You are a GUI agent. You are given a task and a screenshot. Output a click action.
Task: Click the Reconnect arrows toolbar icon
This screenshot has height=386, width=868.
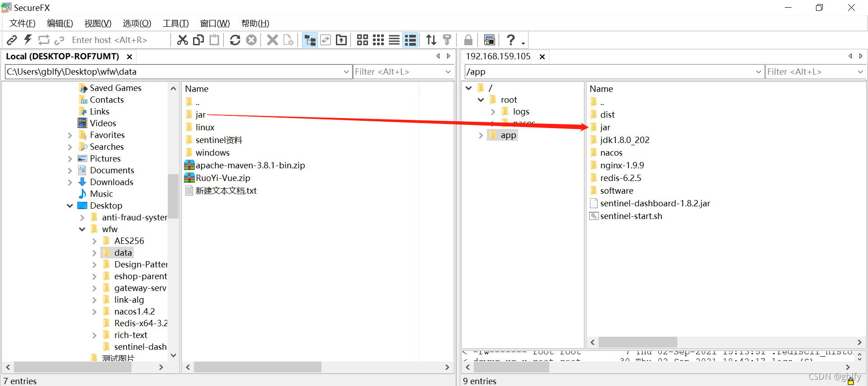(x=44, y=40)
